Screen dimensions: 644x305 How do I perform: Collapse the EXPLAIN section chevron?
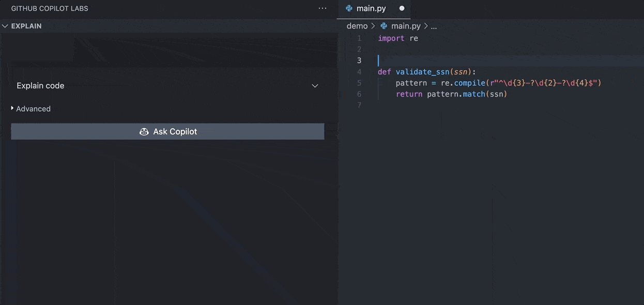pos(5,26)
